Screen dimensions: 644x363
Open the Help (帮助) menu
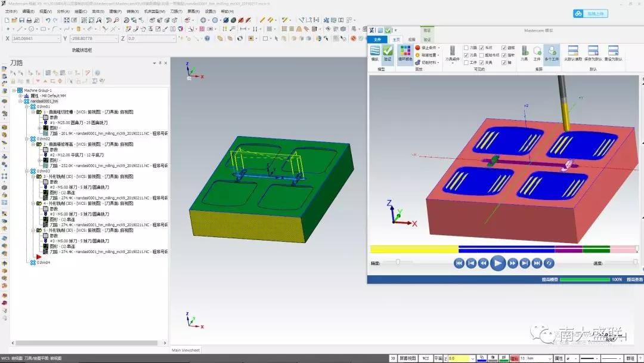point(228,11)
